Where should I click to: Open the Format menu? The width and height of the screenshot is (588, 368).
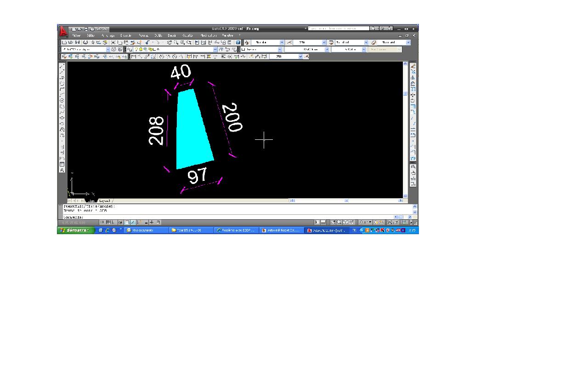click(x=143, y=35)
